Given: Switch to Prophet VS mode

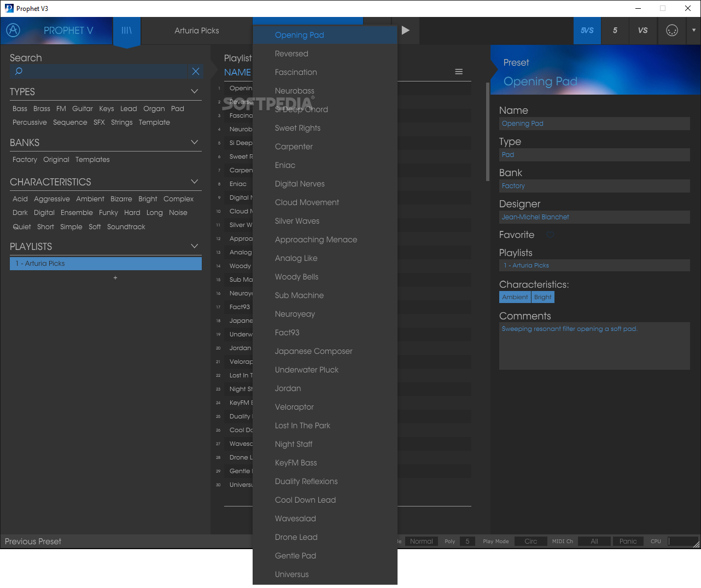Looking at the screenshot, I should point(643,31).
